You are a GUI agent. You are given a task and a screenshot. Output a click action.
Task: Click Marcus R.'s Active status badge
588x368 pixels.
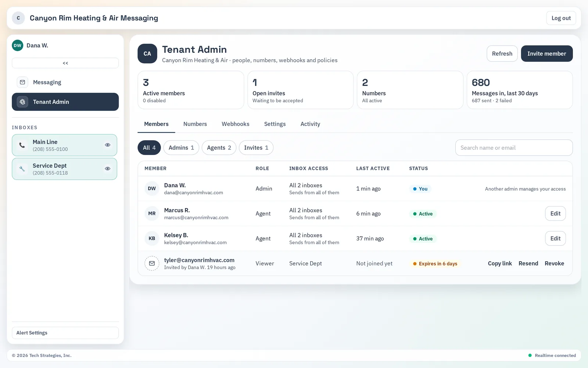click(423, 214)
